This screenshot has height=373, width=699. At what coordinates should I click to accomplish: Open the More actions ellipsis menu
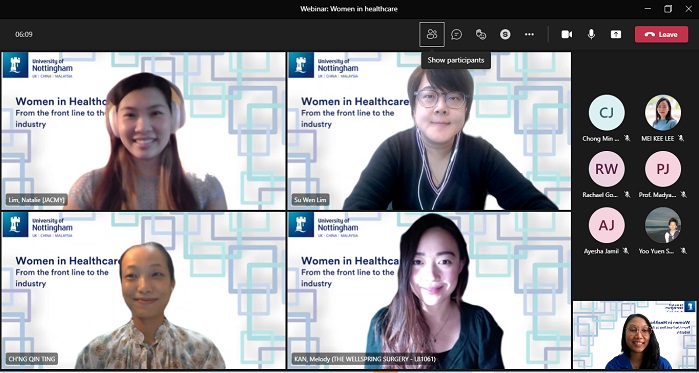click(x=529, y=34)
